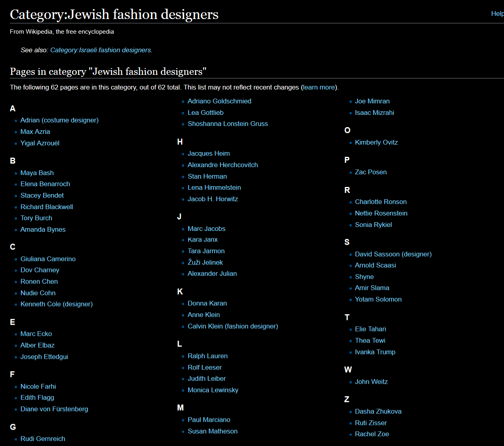Open David Sassoon (designer) page

[393, 254]
